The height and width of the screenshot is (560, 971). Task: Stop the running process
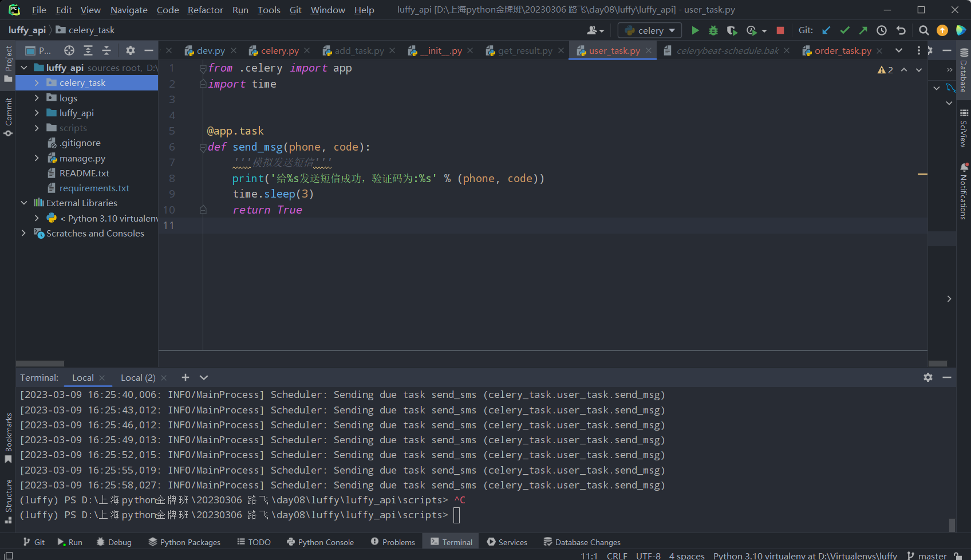(x=780, y=30)
